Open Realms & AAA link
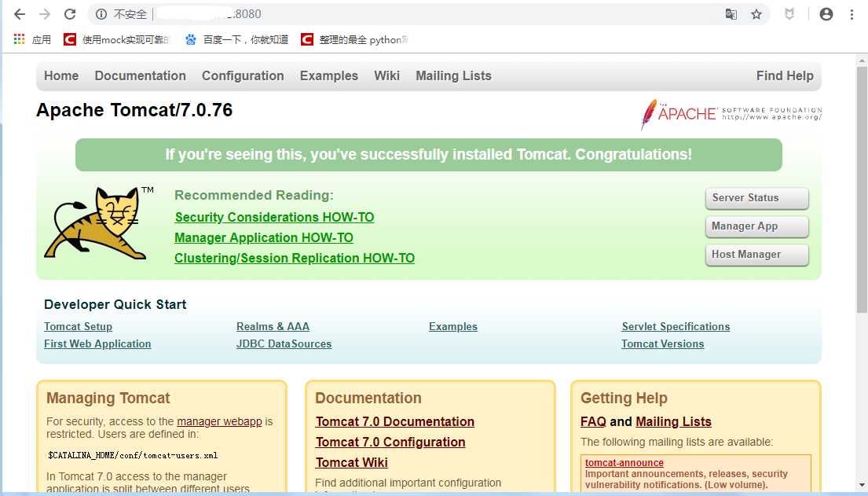The height and width of the screenshot is (496, 868). click(x=273, y=326)
